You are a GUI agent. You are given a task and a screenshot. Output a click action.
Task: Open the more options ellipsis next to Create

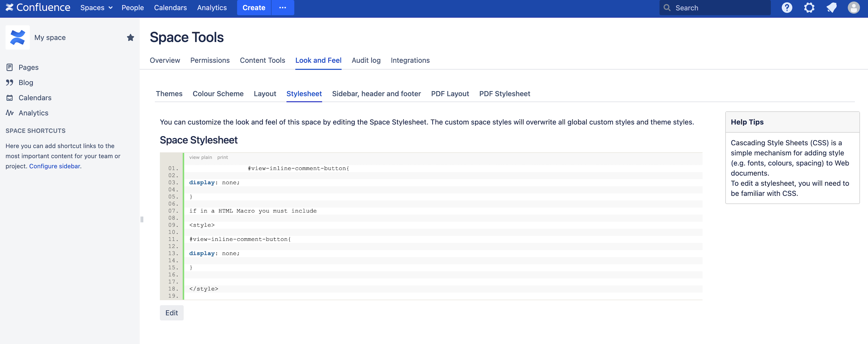click(x=282, y=7)
